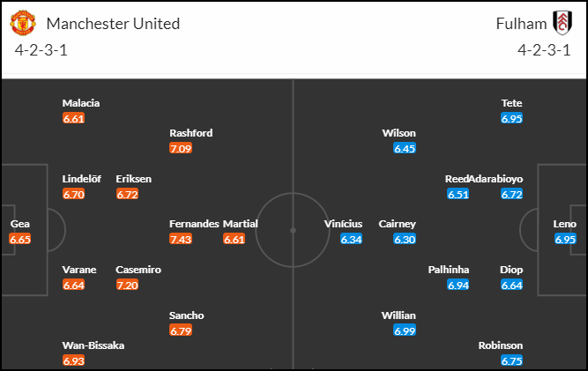Open player Vinícius on Fulham side
Image resolution: width=588 pixels, height=371 pixels.
[343, 224]
